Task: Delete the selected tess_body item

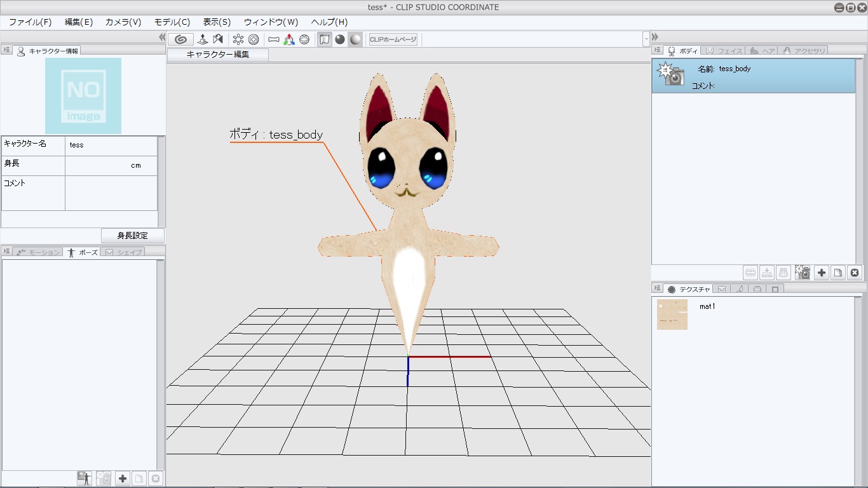Action: 855,273
